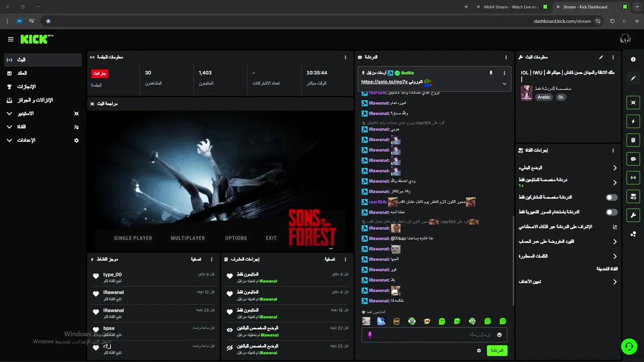Click the message input field إرسال رسالة
The width and height of the screenshot is (644, 362).
(434, 335)
